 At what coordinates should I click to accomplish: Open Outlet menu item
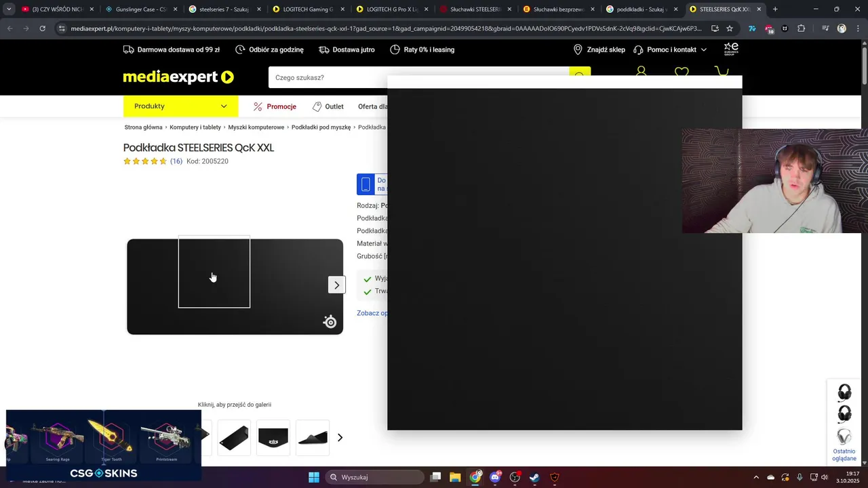click(x=328, y=106)
